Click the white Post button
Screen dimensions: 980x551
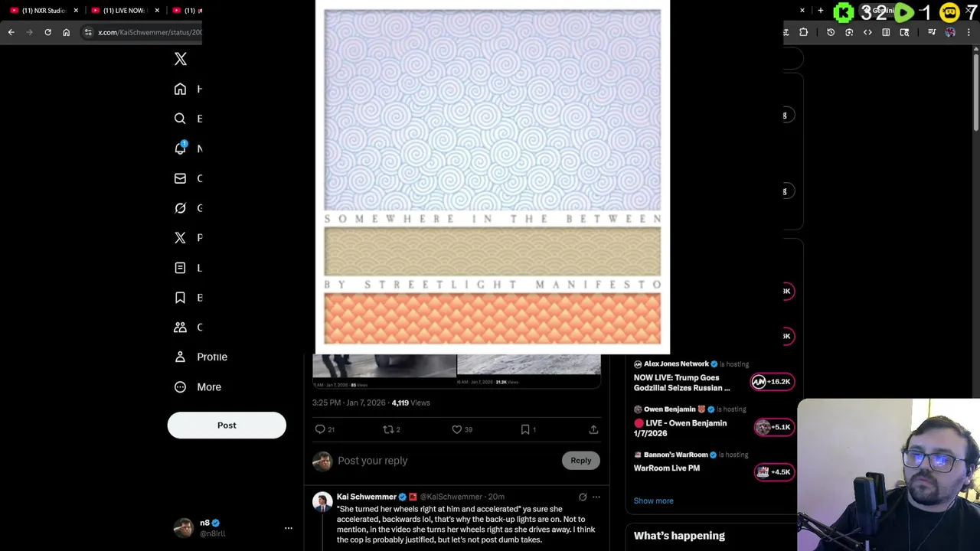pyautogui.click(x=227, y=425)
